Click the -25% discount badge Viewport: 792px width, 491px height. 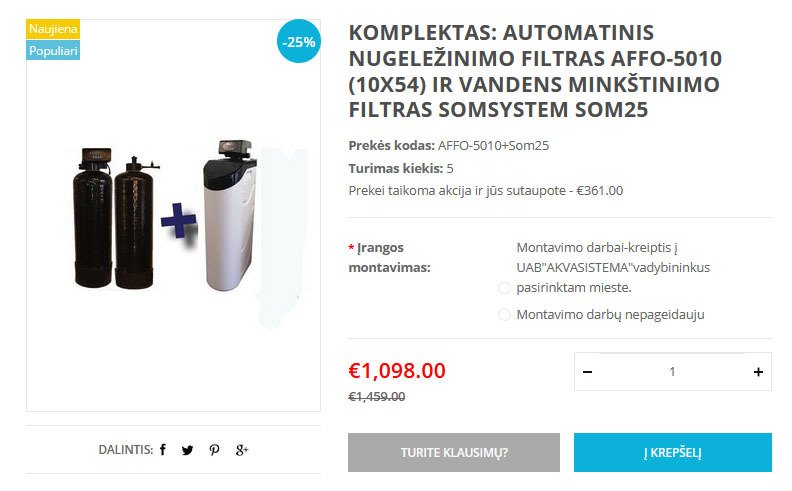tap(299, 41)
